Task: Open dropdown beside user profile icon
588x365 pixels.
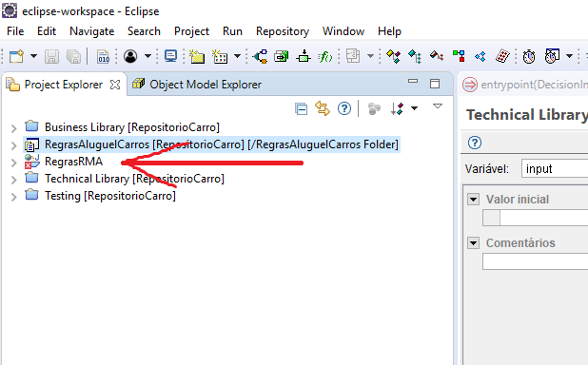Action: [147, 56]
